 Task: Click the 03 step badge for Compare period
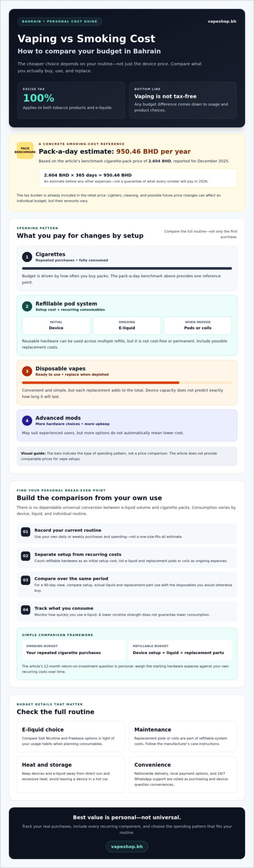point(26,580)
